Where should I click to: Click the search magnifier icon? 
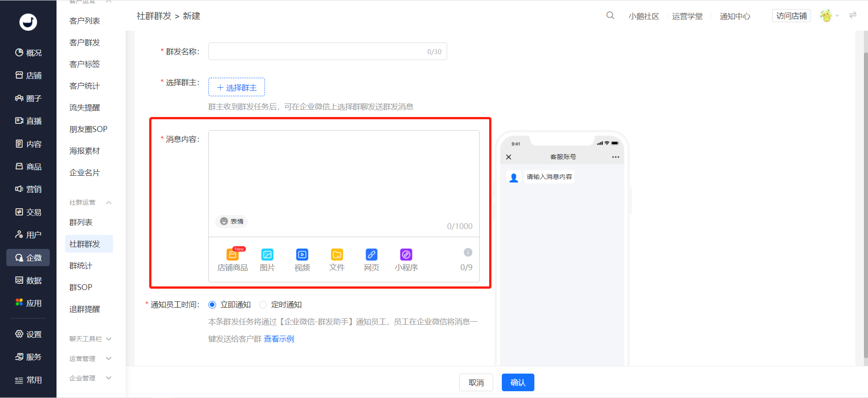coord(610,16)
